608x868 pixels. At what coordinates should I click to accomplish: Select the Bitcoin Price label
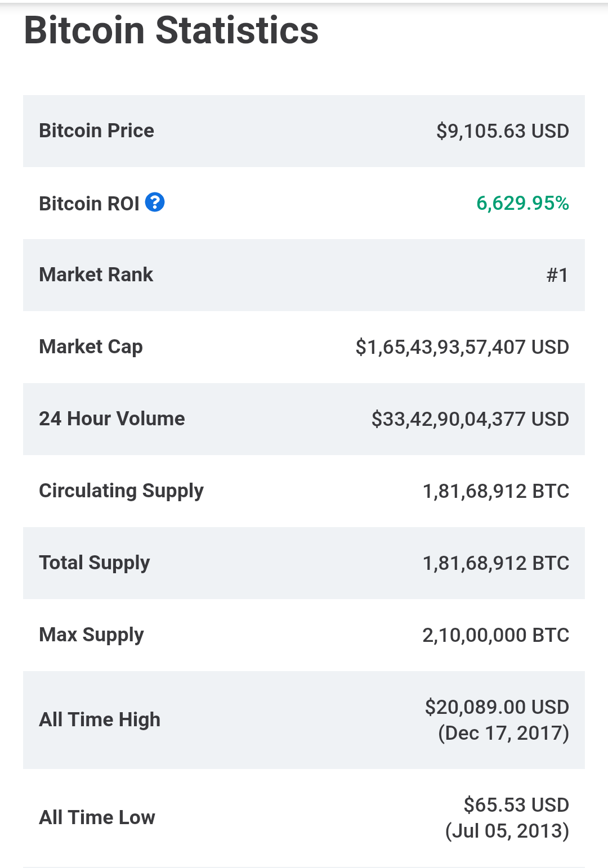[96, 131]
